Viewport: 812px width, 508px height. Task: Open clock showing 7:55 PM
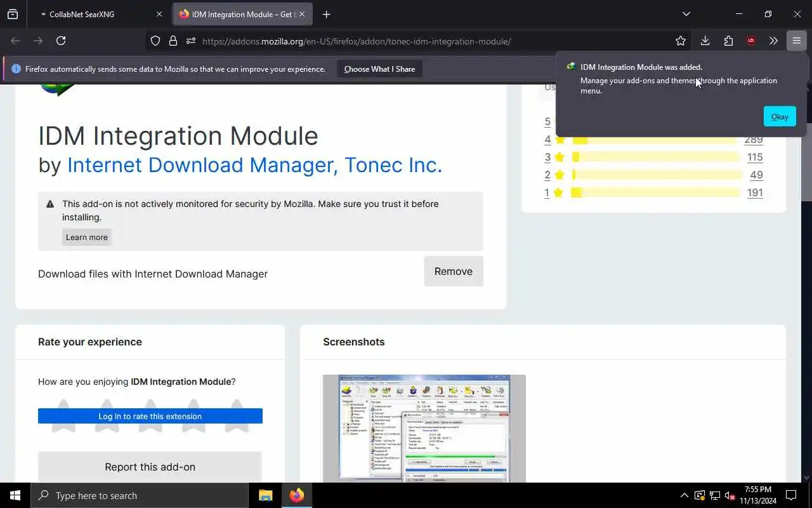[758, 495]
